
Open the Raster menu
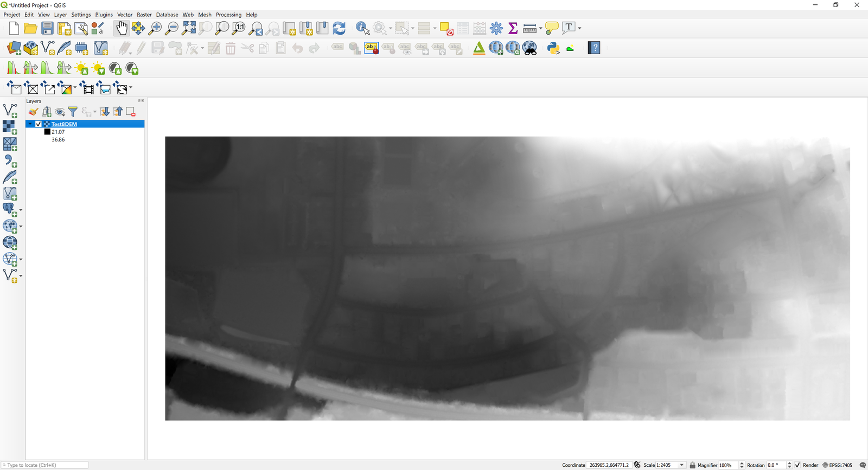coord(144,15)
